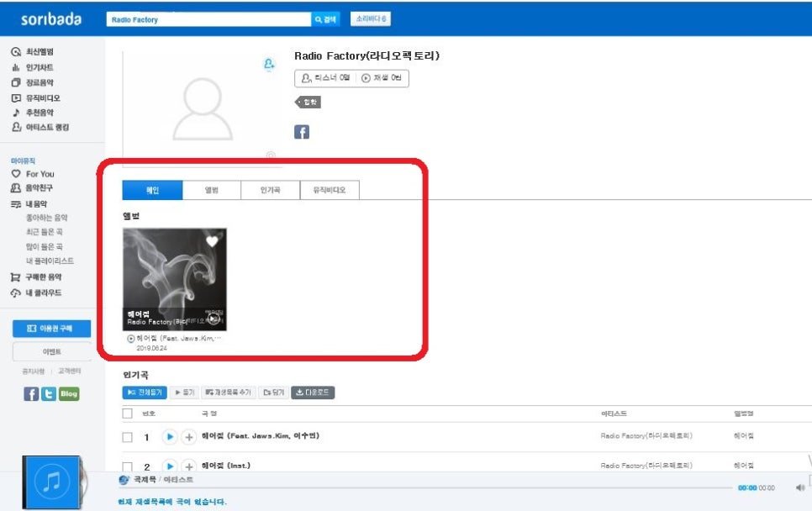This screenshot has height=511, width=812.
Task: Click the search magnifier button
Action: coord(325,19)
